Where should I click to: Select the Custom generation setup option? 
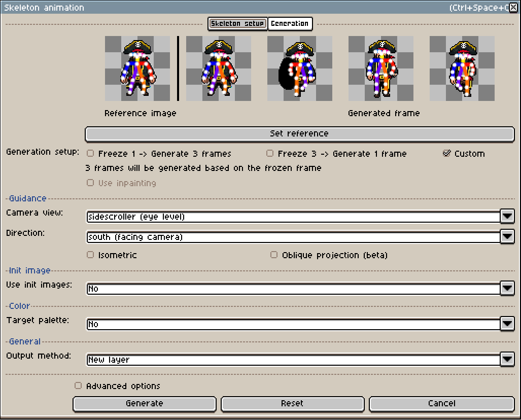[x=447, y=153]
